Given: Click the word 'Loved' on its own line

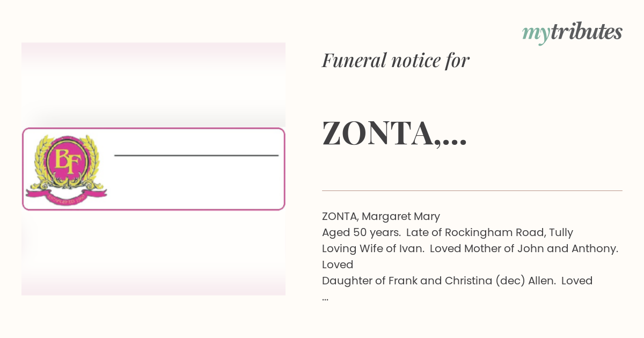Looking at the screenshot, I should click(x=338, y=264).
